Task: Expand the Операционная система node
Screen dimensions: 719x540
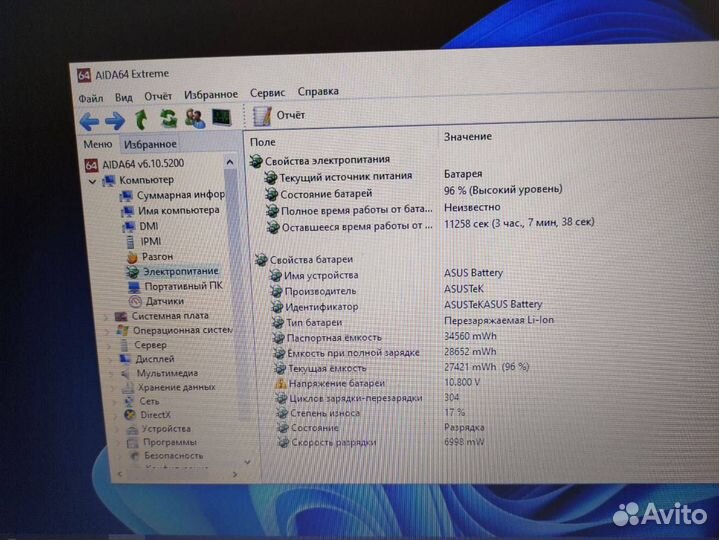Action: click(x=108, y=331)
